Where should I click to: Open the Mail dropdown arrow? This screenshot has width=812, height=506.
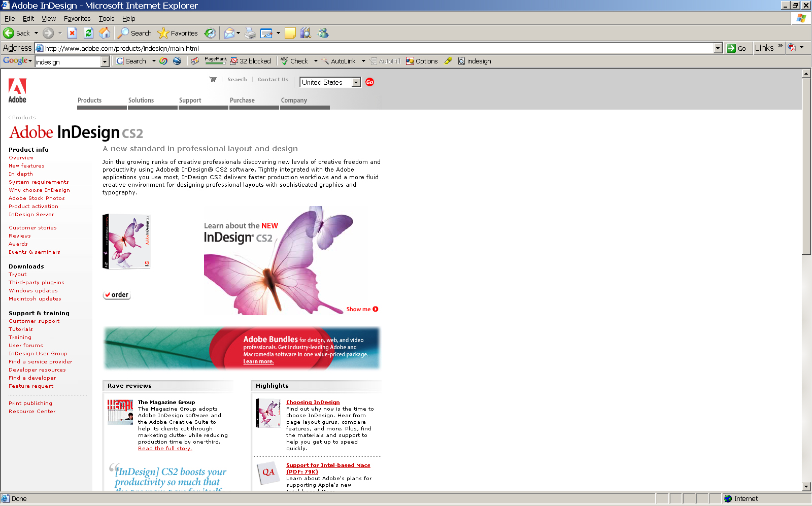[238, 33]
